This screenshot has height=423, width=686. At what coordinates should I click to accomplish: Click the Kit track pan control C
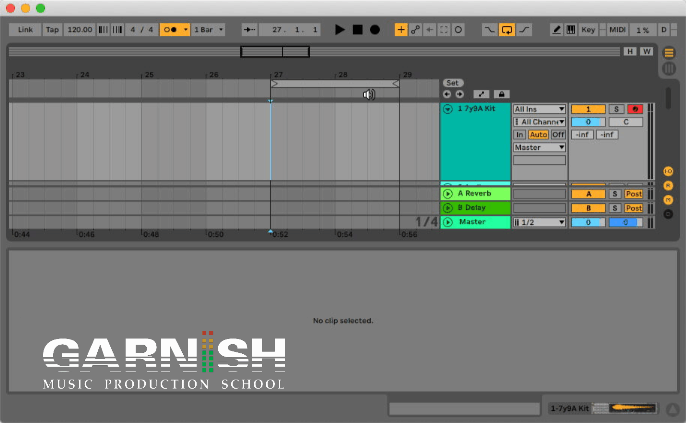coord(626,122)
